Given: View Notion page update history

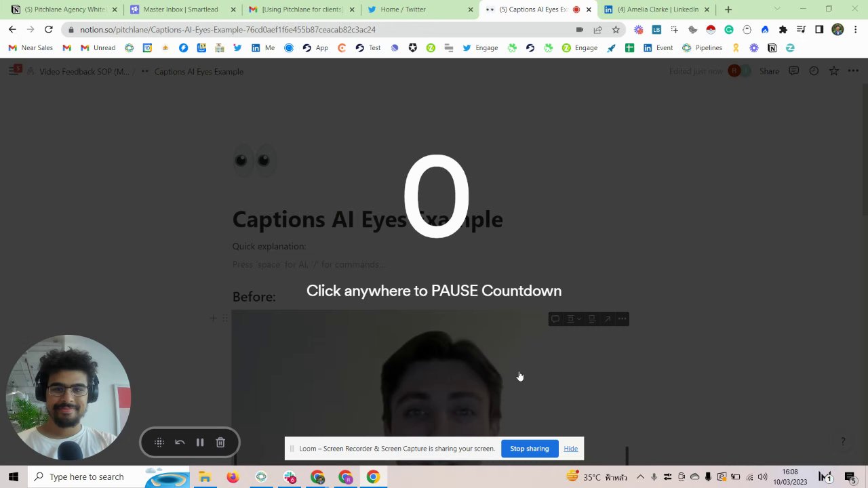Looking at the screenshot, I should coord(814,71).
